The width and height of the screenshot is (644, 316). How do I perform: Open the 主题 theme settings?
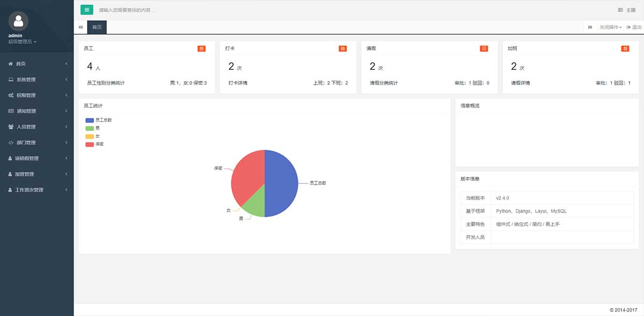click(x=627, y=10)
